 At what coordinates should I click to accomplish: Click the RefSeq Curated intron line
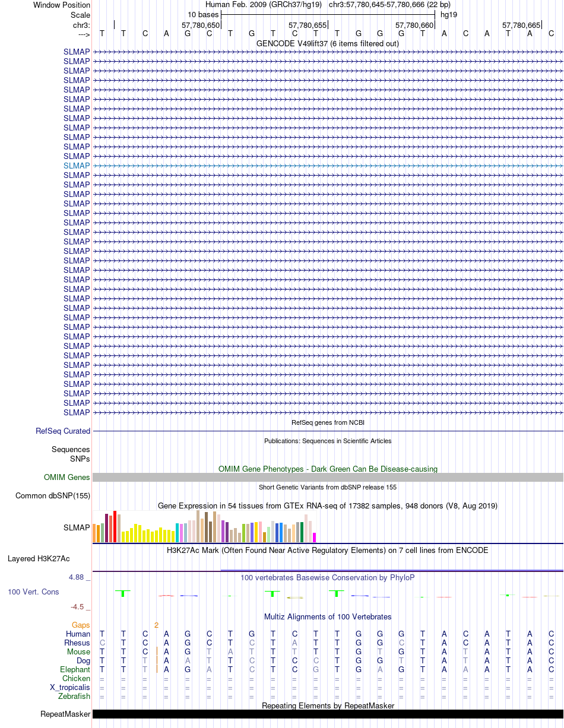point(328,431)
